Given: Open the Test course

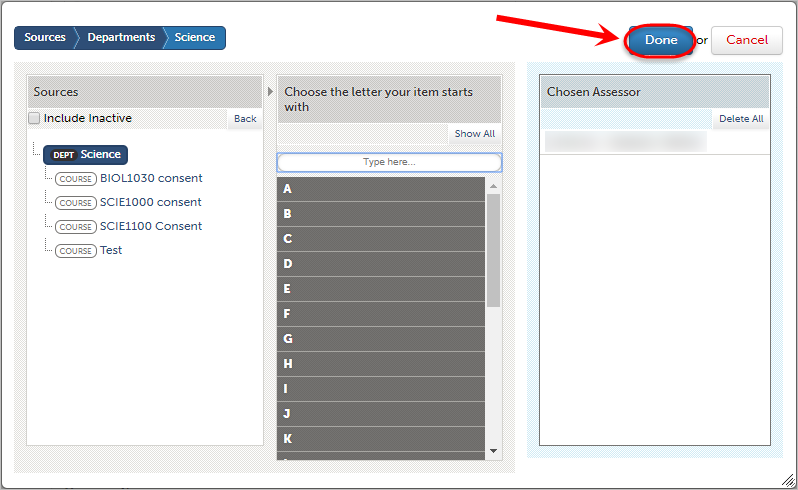Looking at the screenshot, I should [x=111, y=250].
